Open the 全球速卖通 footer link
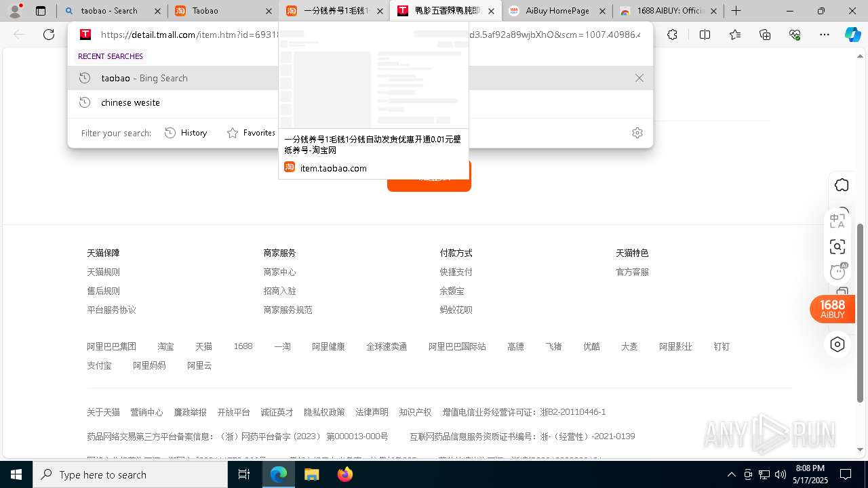This screenshot has height=488, width=868. point(387,346)
